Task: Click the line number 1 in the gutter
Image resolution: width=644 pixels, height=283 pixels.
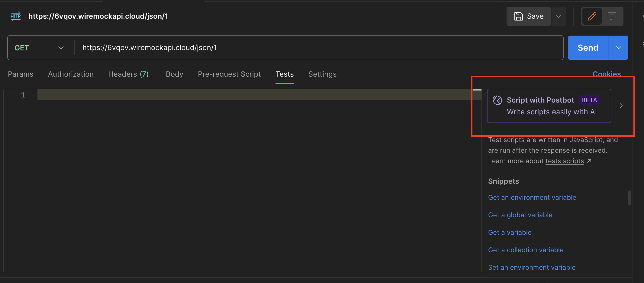Action: coord(23,95)
